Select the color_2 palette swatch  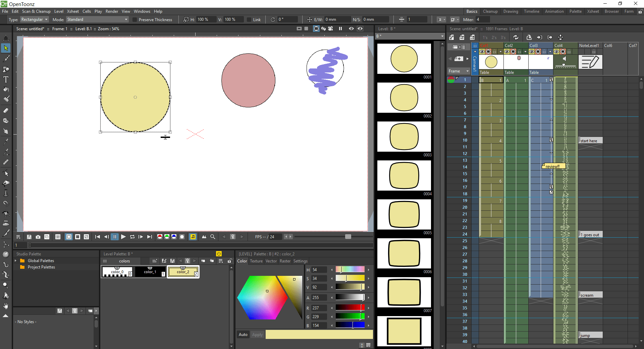coord(183,272)
